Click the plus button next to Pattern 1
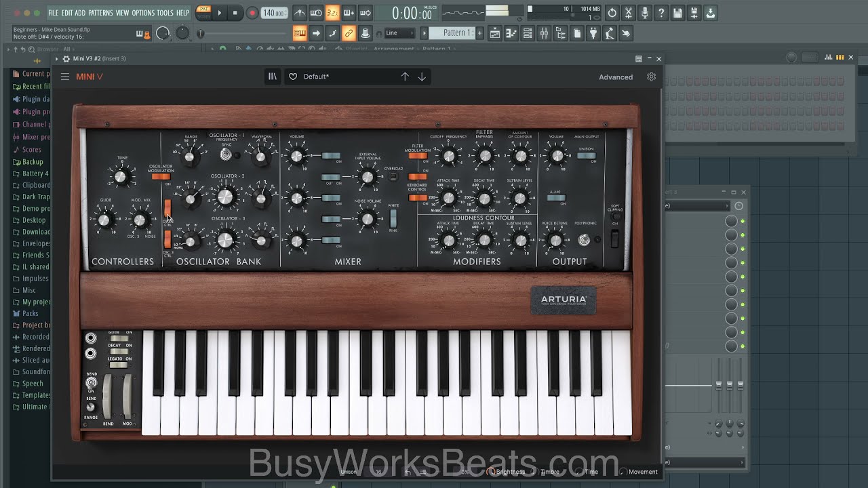 coord(479,33)
